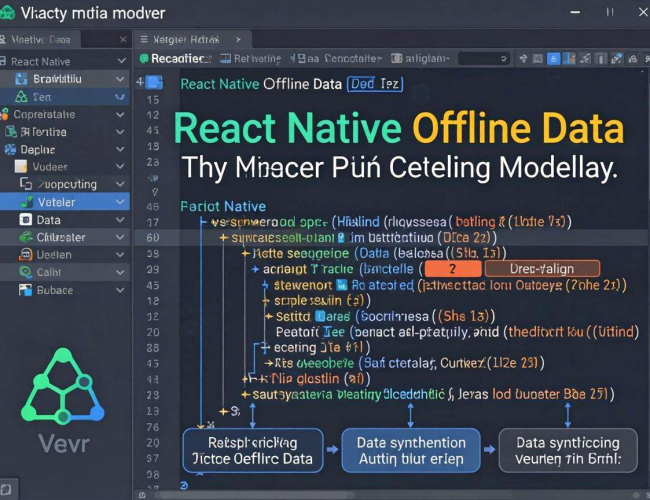Click the orange dot on Reçadlier tab
This screenshot has width=650, height=500.
point(144,59)
